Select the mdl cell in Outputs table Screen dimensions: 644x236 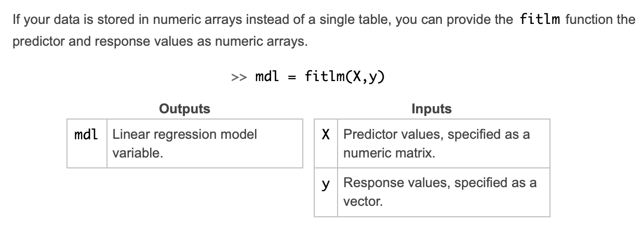(x=87, y=143)
